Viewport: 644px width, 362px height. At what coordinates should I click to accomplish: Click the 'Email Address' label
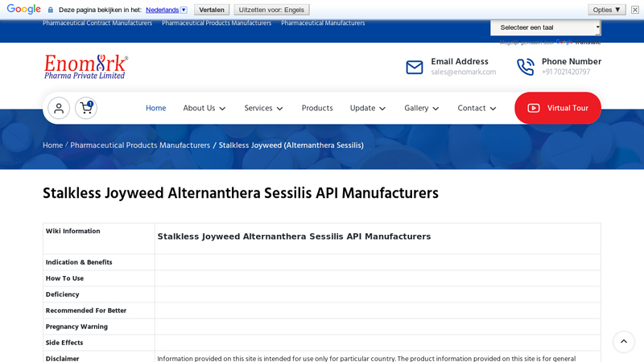coord(460,62)
